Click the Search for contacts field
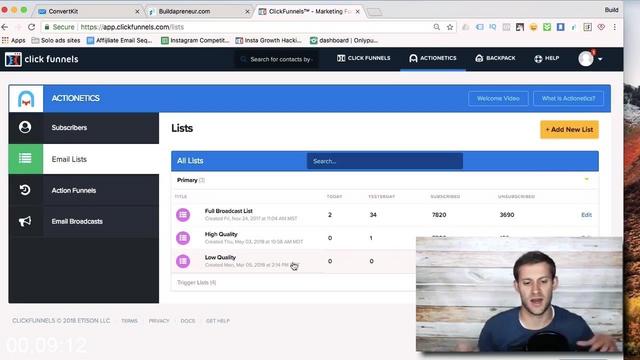The image size is (640, 360). pyautogui.click(x=277, y=59)
